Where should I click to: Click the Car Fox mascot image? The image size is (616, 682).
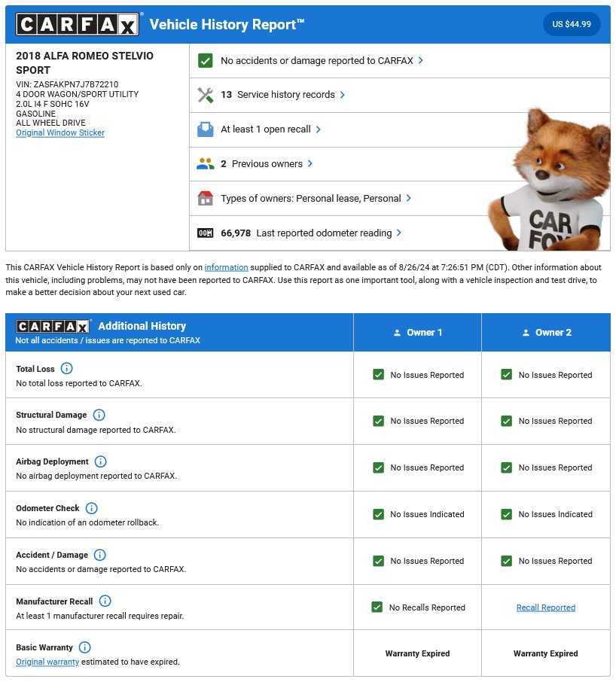coord(550,179)
